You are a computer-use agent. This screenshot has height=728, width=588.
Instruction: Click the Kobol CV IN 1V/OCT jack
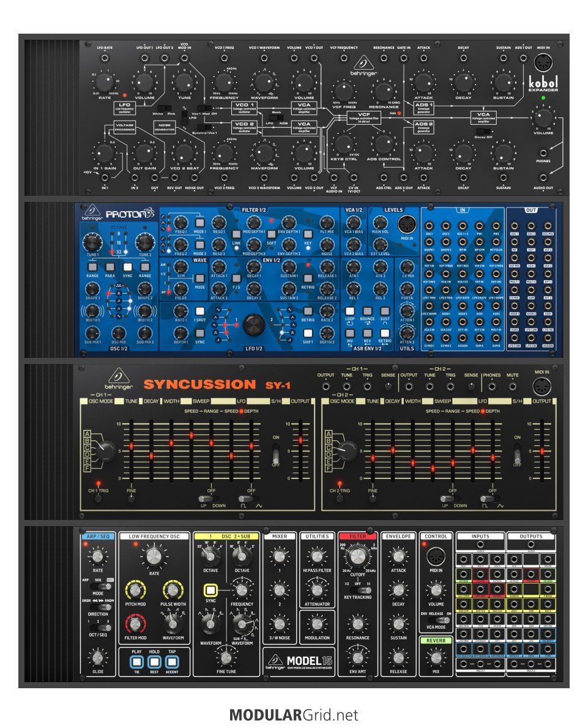tap(354, 178)
